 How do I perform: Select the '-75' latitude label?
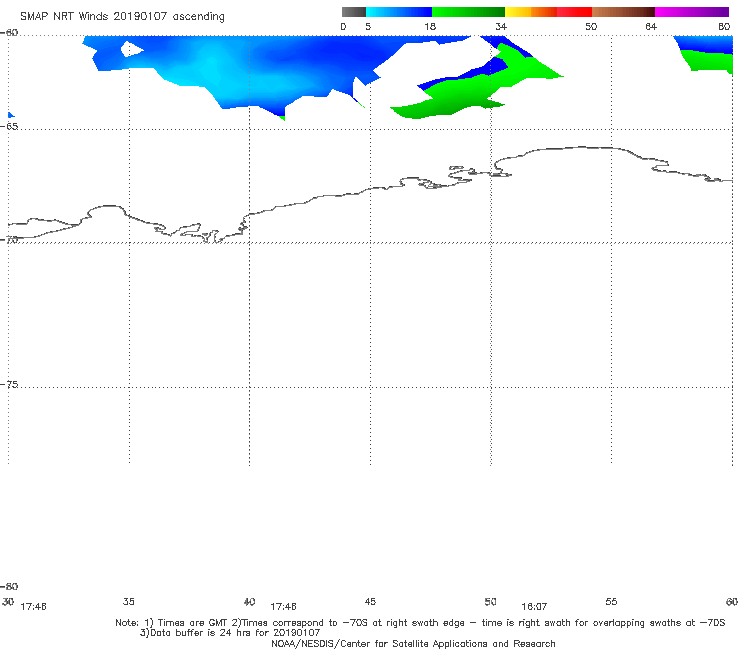(x=9, y=385)
